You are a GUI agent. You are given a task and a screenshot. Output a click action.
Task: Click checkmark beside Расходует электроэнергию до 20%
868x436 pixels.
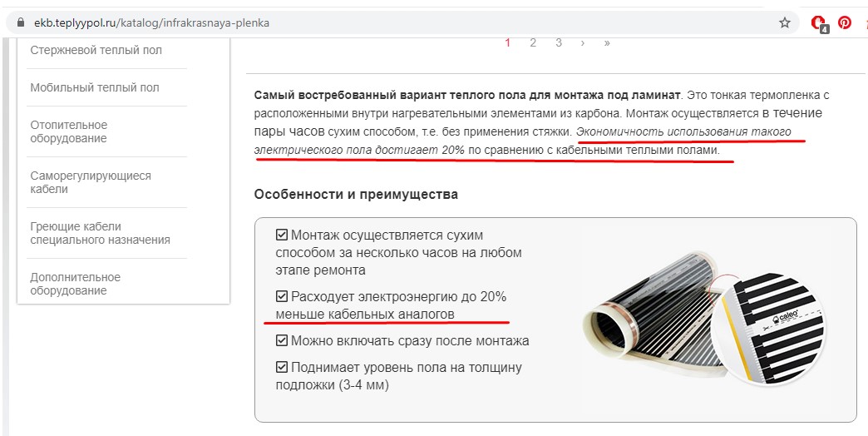[x=282, y=296]
